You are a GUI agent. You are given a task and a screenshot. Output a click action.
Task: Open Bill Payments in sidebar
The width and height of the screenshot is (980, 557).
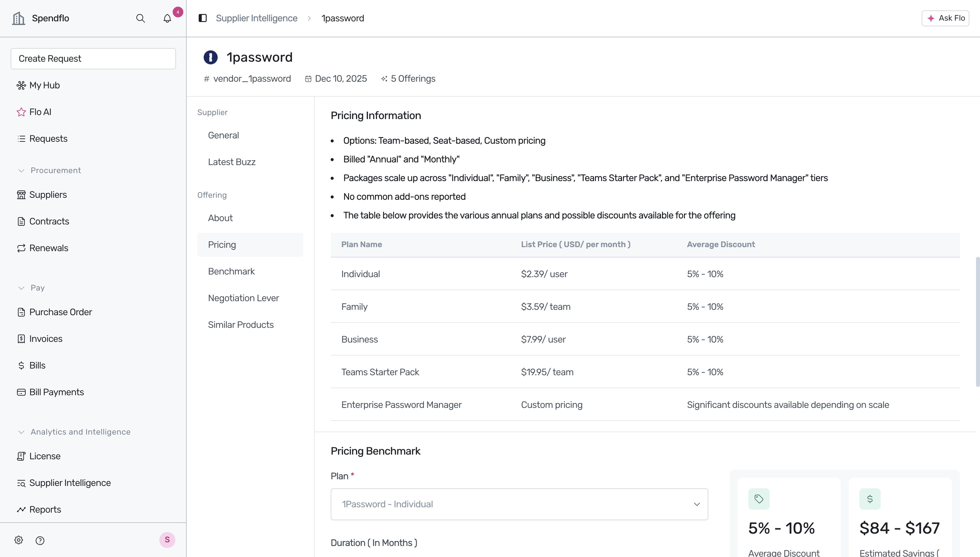[x=56, y=392]
